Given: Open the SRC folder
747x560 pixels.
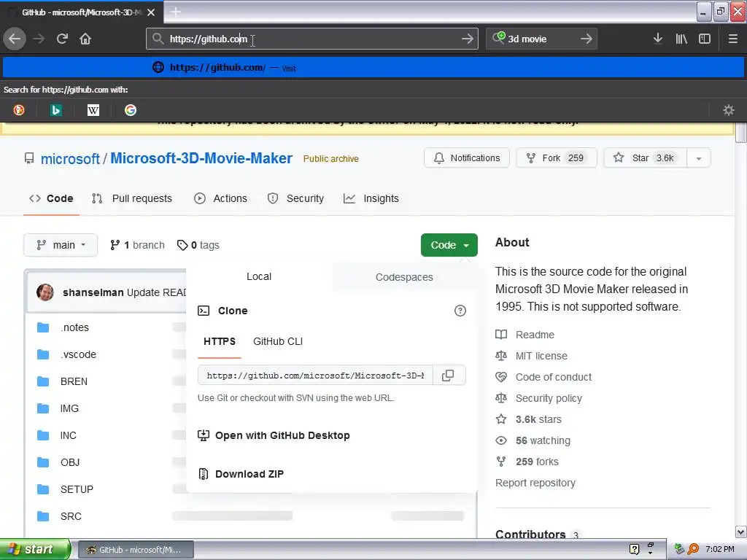Looking at the screenshot, I should [71, 516].
